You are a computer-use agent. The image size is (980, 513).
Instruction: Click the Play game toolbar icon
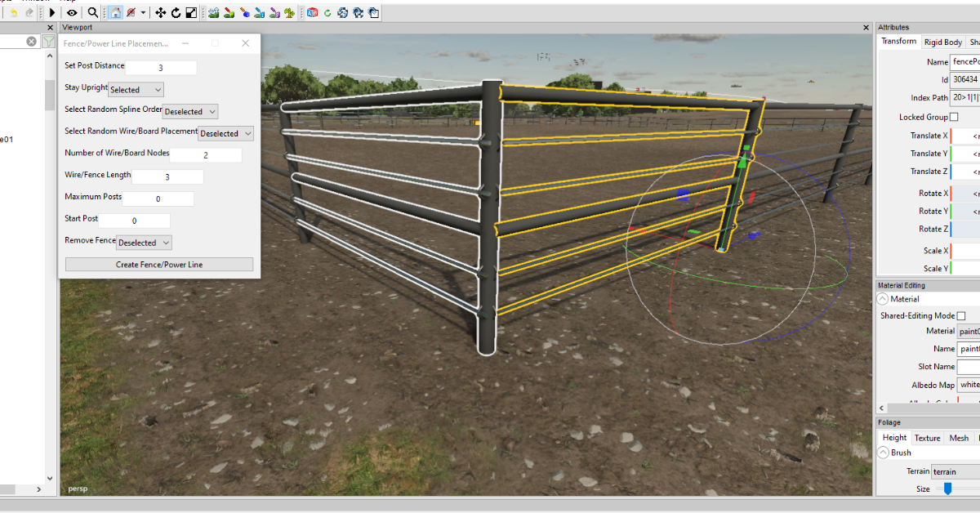point(52,13)
